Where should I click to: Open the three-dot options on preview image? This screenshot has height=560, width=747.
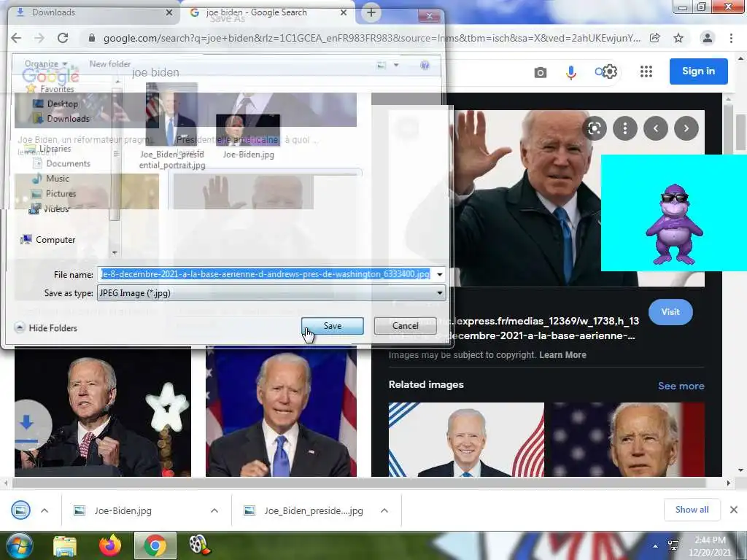[625, 128]
